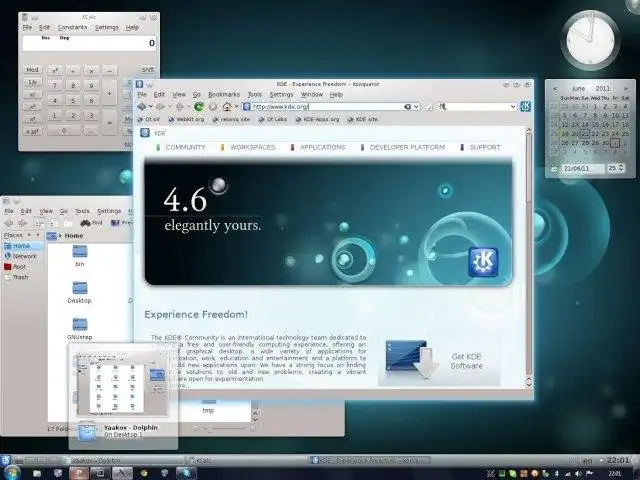The height and width of the screenshot is (480, 640).
Task: Click Dolphin's Forward arrow
Action: click(23, 223)
